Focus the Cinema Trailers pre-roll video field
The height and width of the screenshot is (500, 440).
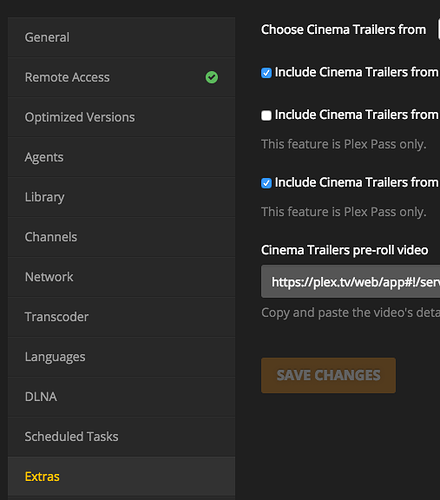350,282
